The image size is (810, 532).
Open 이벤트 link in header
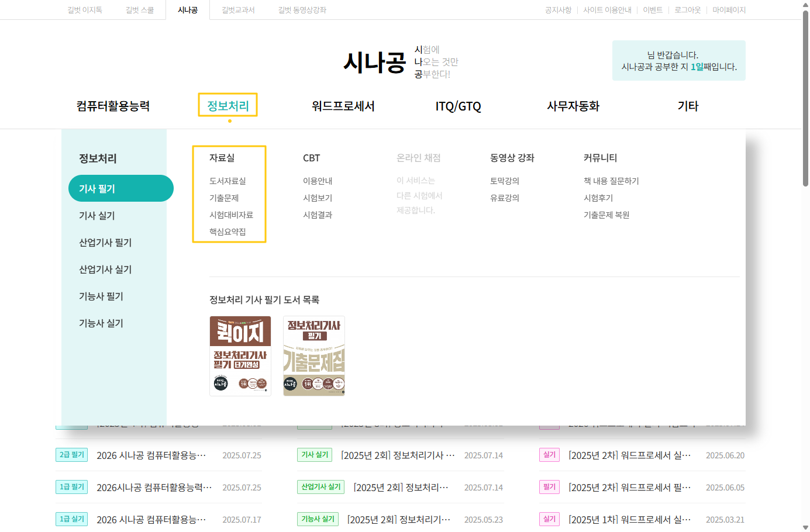pyautogui.click(x=653, y=10)
